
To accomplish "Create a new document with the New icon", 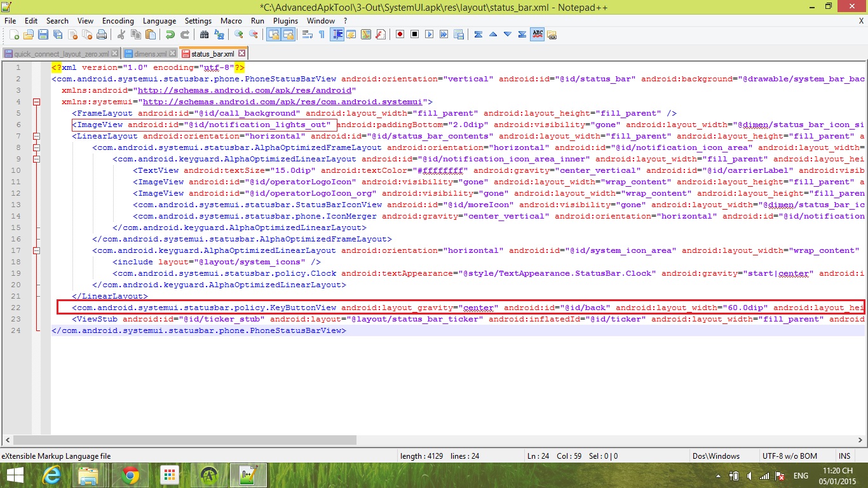I will point(13,34).
